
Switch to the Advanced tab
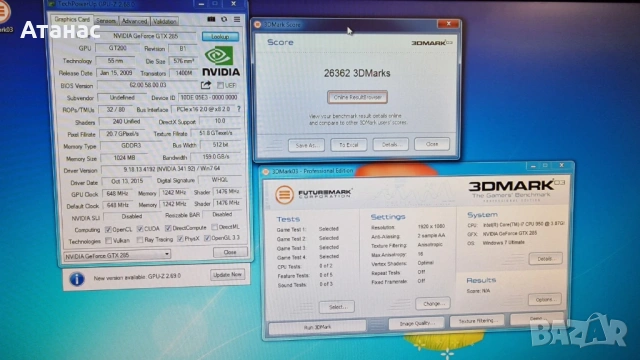pyautogui.click(x=134, y=21)
